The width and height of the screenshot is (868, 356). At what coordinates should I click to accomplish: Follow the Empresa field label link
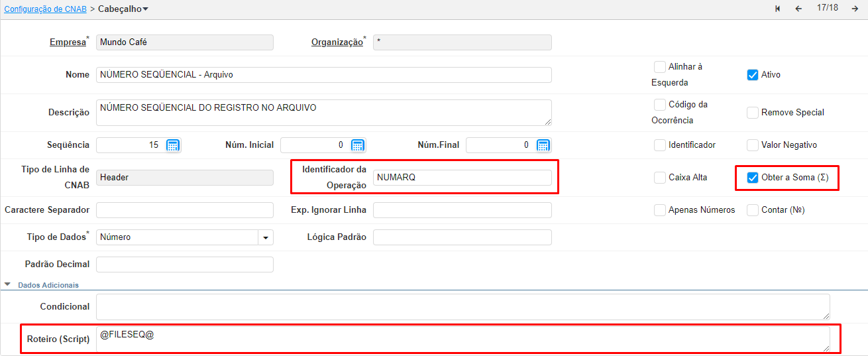coord(67,42)
